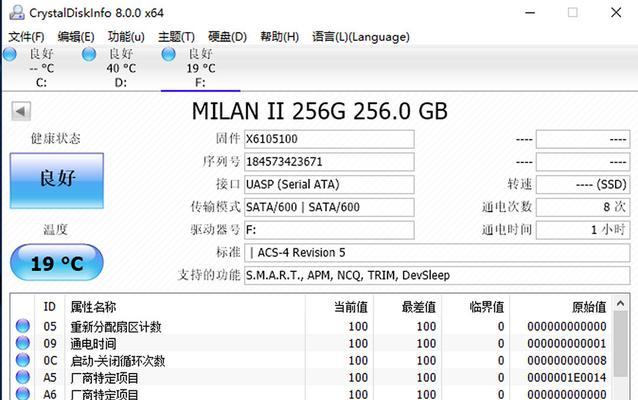Click status orb of attribute 05 row
This screenshot has height=400, width=638.
click(x=23, y=326)
